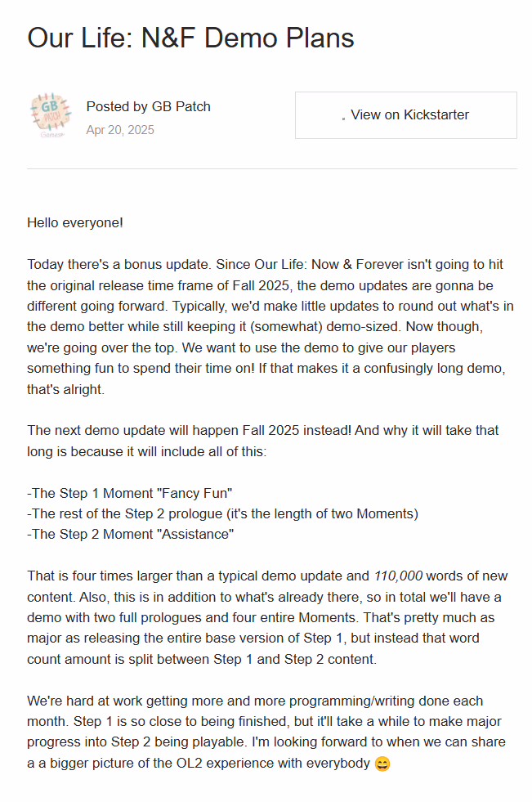532x802 pixels.
Task: Click the 'Our Life: N&F Demo Plans' title
Action: 190,38
